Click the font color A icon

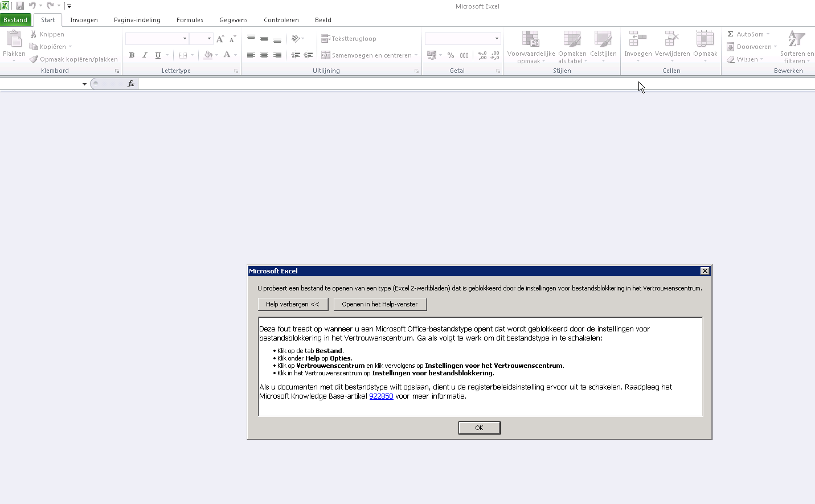coord(227,55)
